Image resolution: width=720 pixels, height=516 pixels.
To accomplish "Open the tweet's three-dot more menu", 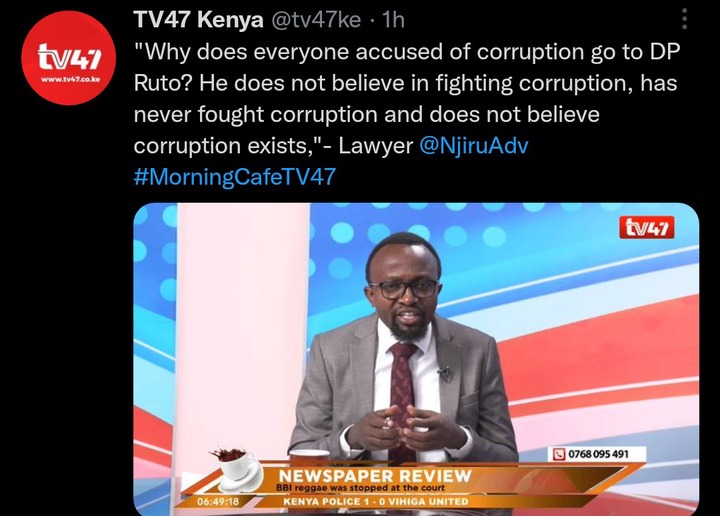I will pyautogui.click(x=684, y=19).
